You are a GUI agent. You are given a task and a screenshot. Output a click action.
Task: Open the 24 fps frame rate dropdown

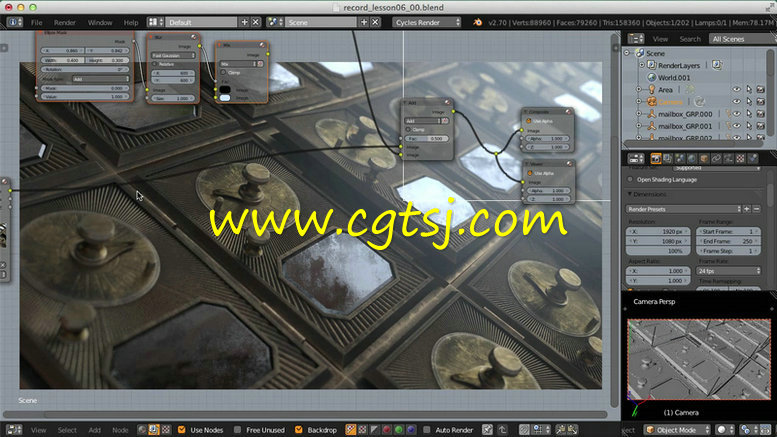(728, 271)
